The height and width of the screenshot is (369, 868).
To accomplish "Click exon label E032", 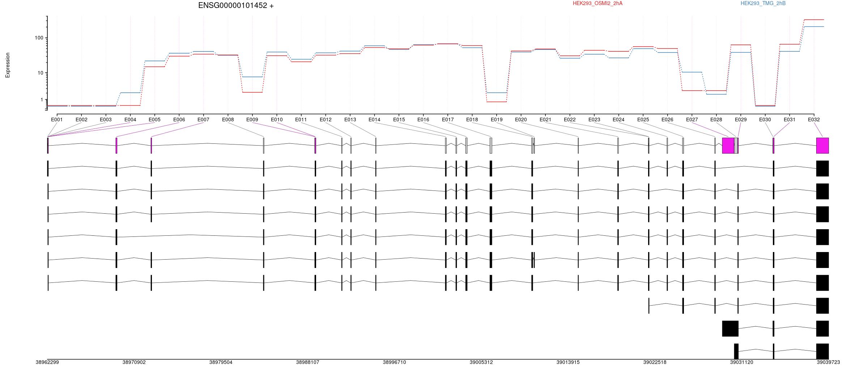I will coord(814,119).
